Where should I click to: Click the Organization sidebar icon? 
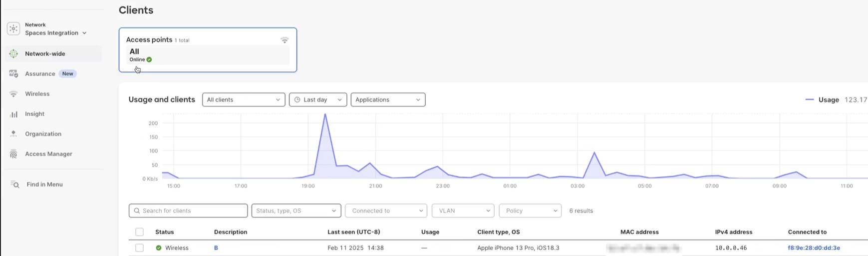click(x=13, y=134)
